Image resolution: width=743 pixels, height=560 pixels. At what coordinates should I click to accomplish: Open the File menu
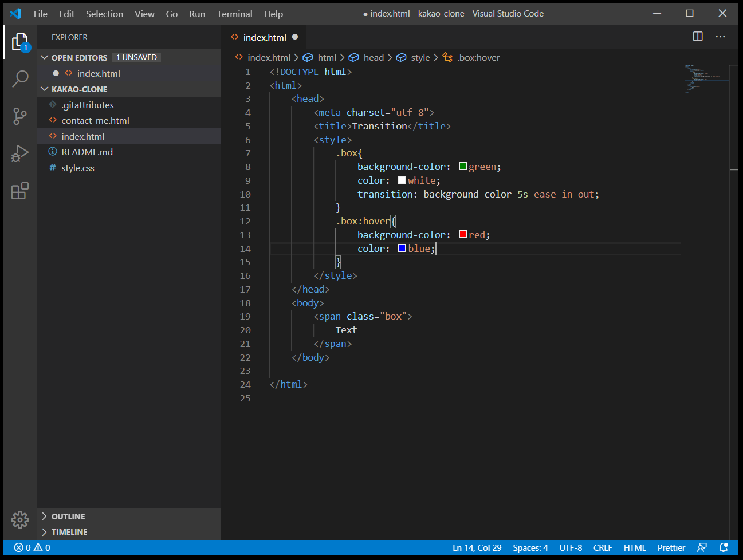click(41, 14)
